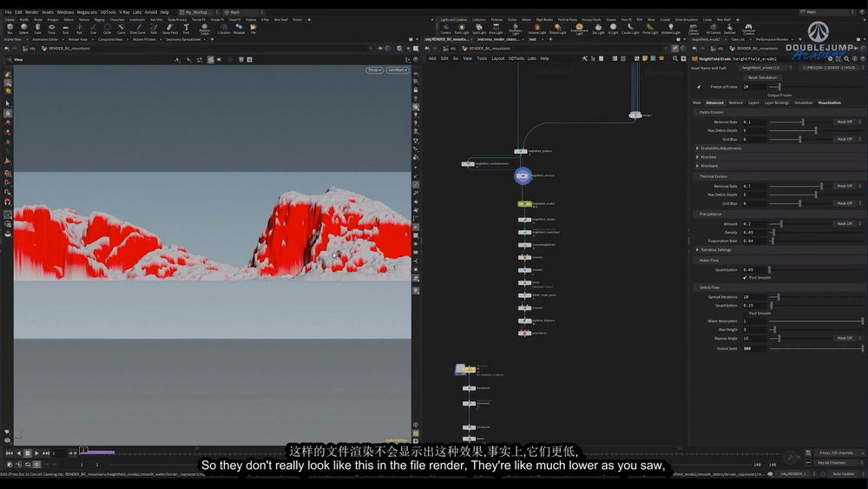This screenshot has height=489, width=868.
Task: Open the My_Workspace desktop dropdown
Action: [199, 12]
